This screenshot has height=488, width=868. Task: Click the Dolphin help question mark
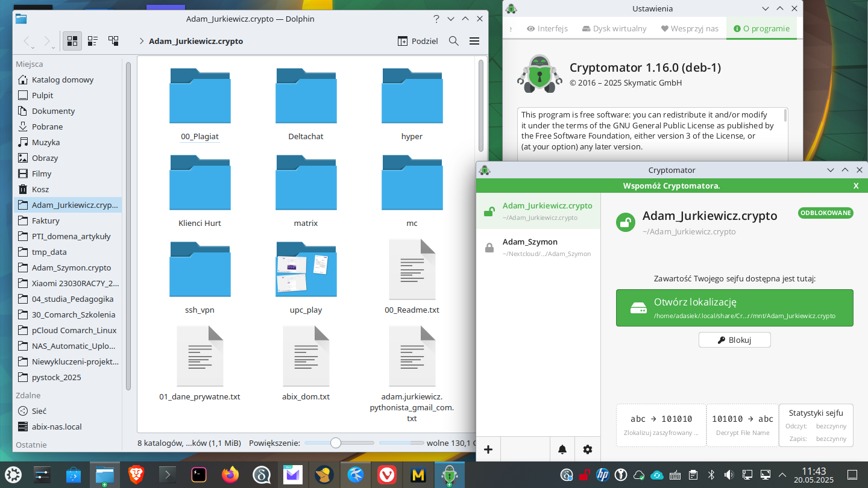tap(436, 19)
